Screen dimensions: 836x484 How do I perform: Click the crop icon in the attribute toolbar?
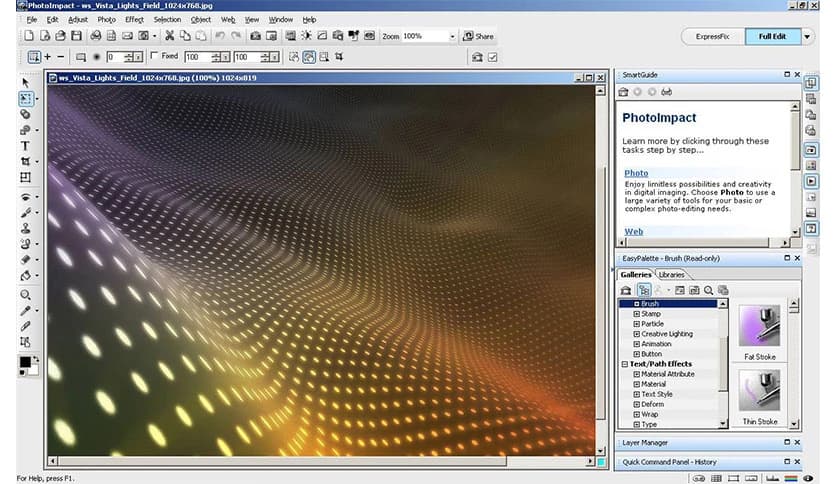click(x=339, y=57)
